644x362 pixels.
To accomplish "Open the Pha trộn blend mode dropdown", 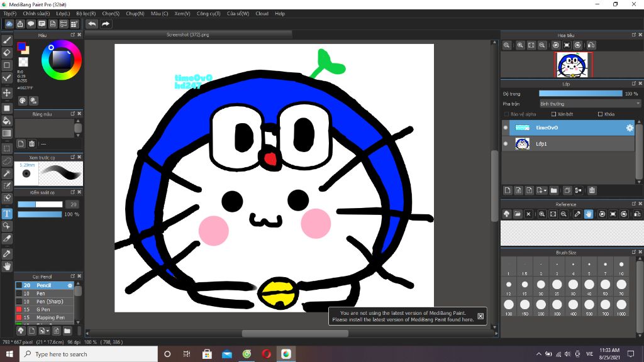I will [590, 104].
